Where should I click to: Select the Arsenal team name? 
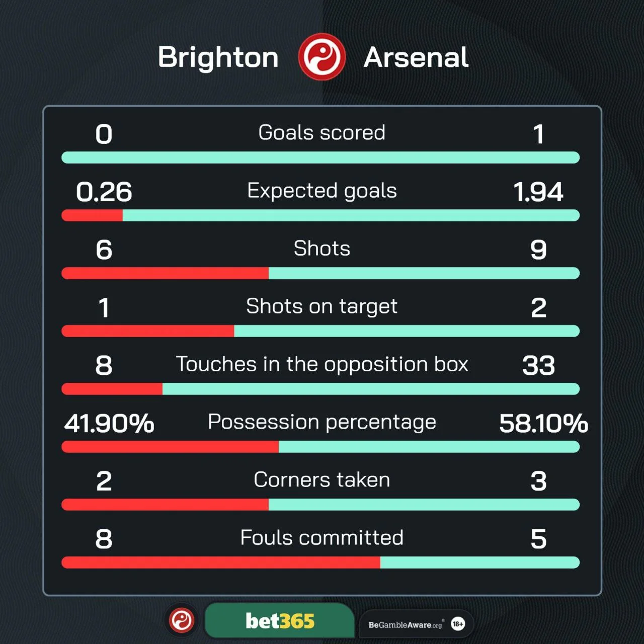tap(416, 57)
